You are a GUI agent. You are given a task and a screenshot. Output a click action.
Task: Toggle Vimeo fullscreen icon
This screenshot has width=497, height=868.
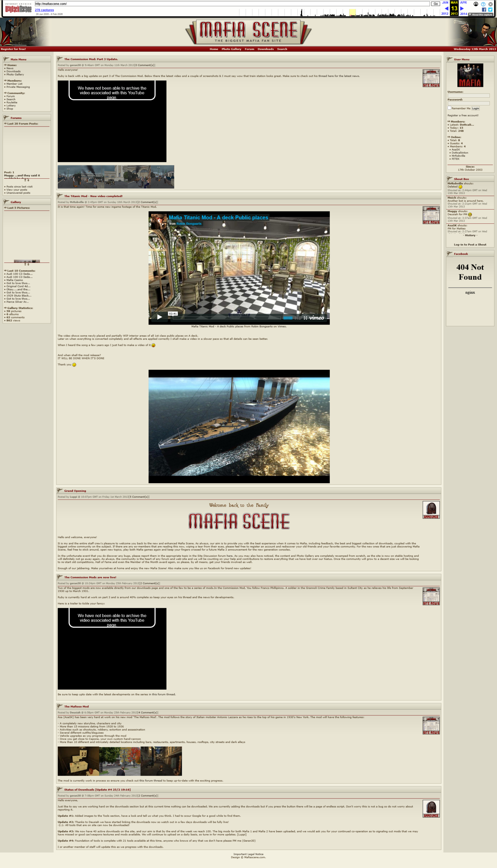point(305,318)
